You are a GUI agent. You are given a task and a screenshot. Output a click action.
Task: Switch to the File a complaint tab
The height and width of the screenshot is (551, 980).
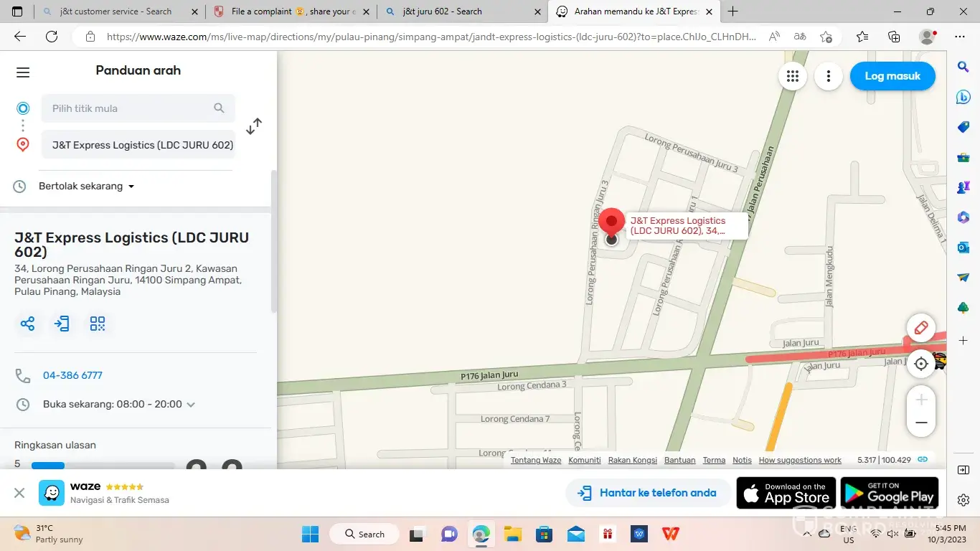293,11
